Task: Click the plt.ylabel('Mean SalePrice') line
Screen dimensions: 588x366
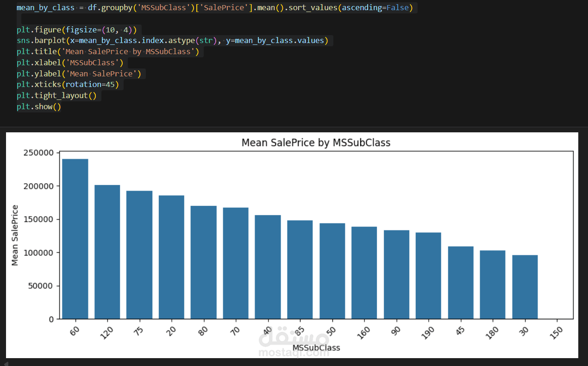Action: (x=79, y=74)
